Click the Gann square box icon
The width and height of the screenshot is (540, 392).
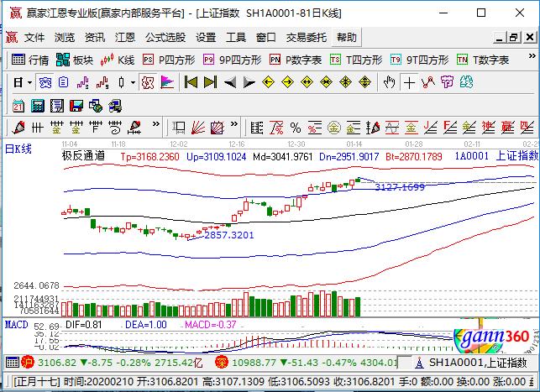tap(218, 128)
